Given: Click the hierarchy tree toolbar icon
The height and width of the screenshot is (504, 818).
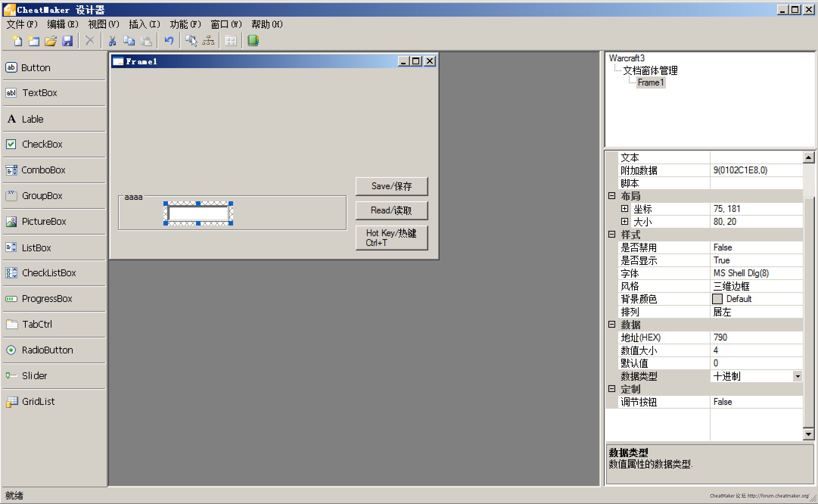Looking at the screenshot, I should click(208, 40).
